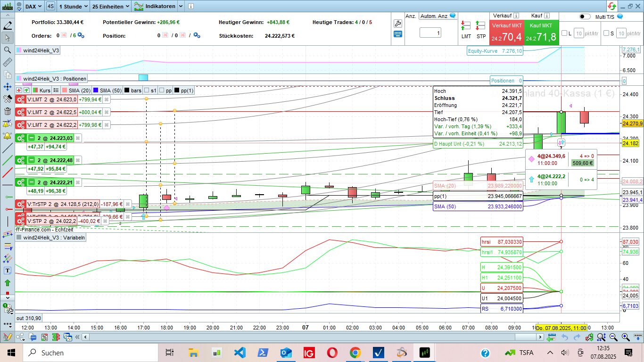The width and height of the screenshot is (644, 362).
Task: Click the SMA (20) indicator label
Action: tap(79, 90)
